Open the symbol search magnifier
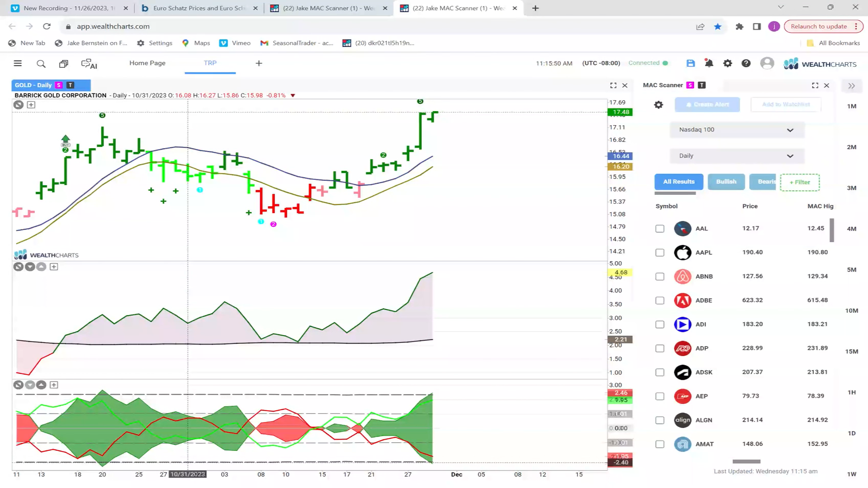The height and width of the screenshot is (488, 868). [41, 64]
